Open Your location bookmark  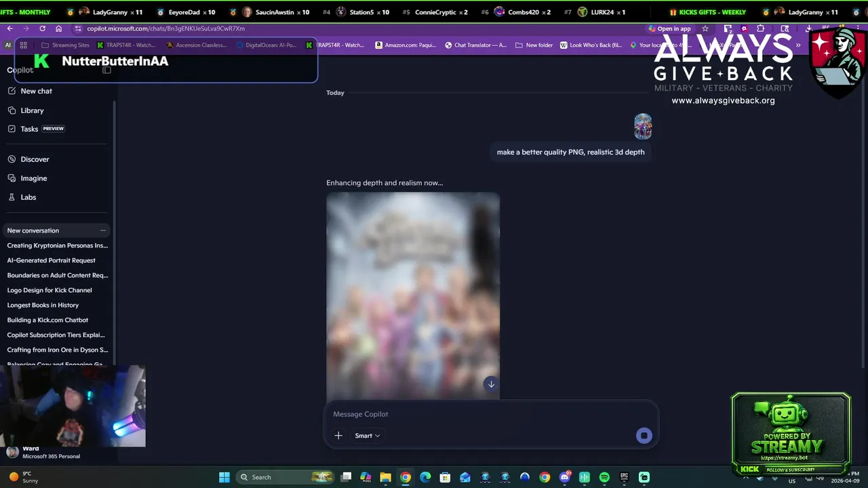coord(661,45)
